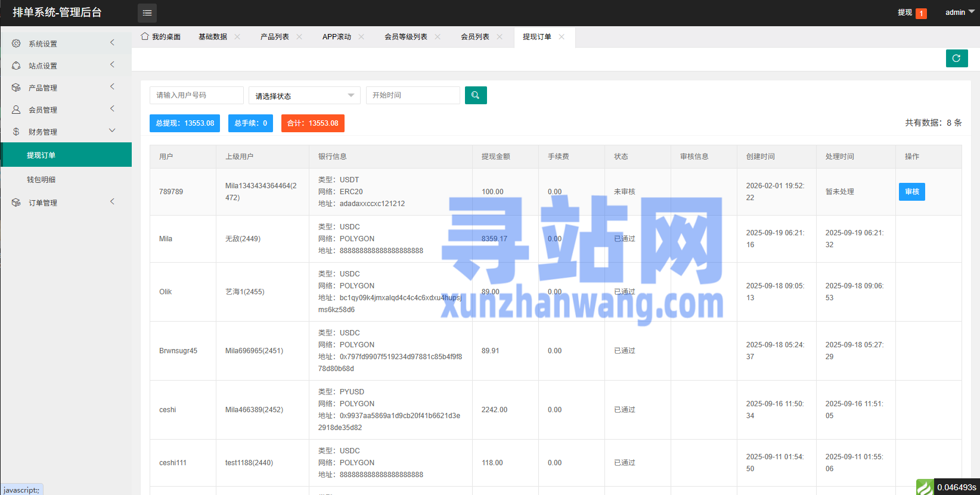980x495 pixels.
Task: Click the 会员管理 user icon
Action: [x=16, y=110]
